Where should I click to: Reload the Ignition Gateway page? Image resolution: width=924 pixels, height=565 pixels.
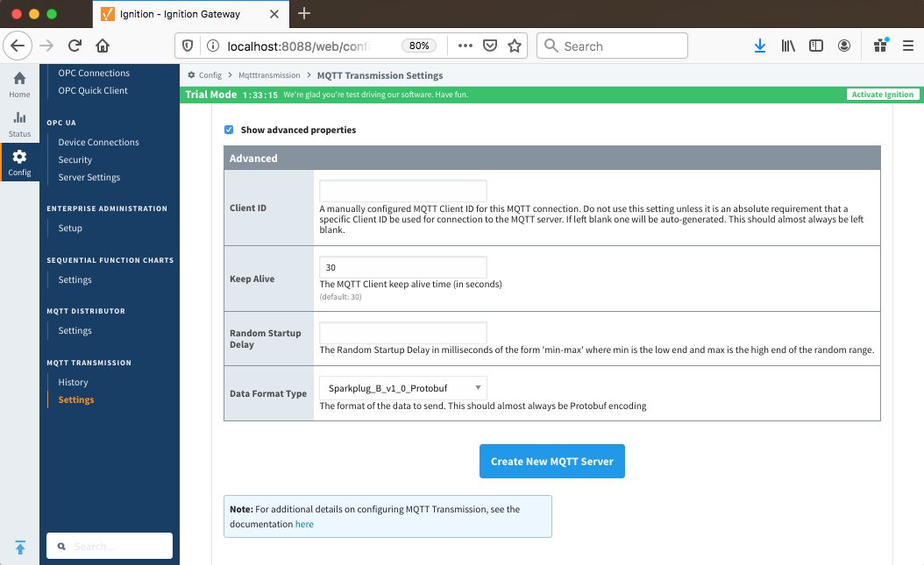[x=75, y=46]
